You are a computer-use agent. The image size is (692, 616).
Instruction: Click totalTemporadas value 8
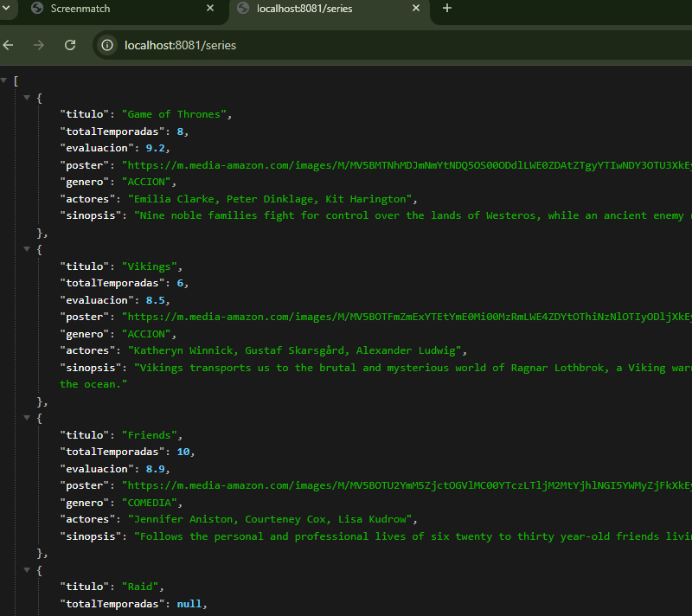pos(180,132)
